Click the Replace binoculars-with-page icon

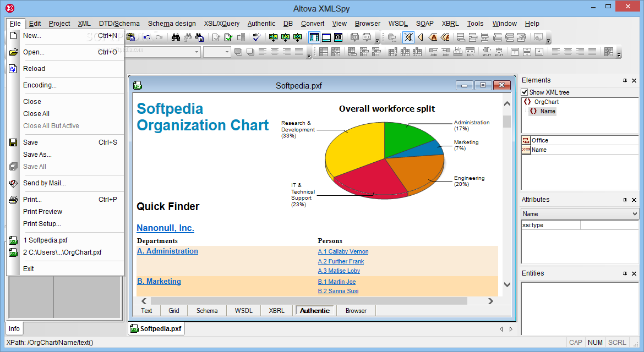click(200, 37)
